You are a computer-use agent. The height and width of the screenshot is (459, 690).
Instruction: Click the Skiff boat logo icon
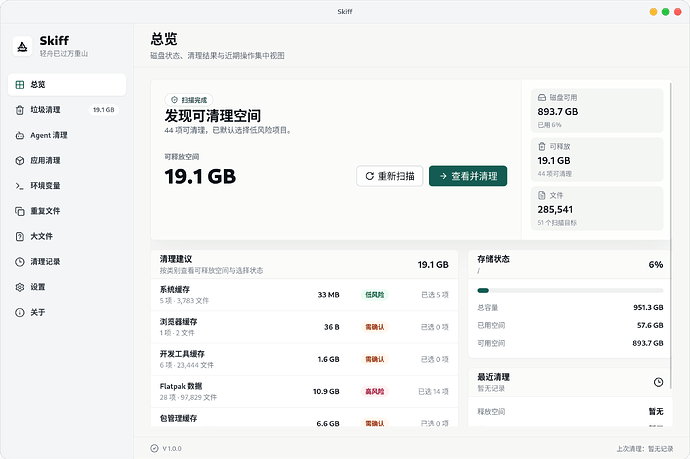pos(22,46)
